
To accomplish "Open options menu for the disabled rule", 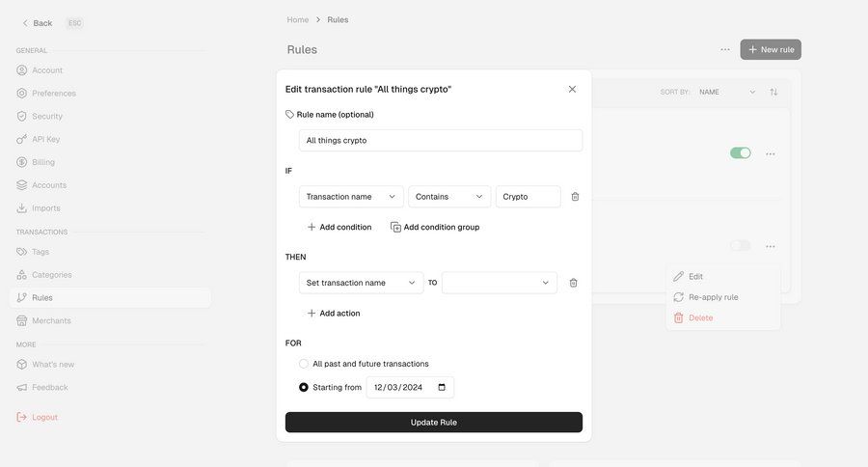I will (770, 246).
